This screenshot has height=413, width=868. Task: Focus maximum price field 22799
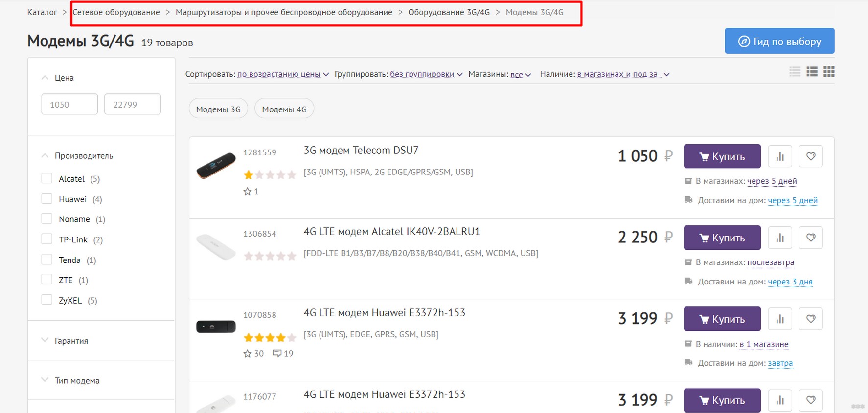pos(133,104)
